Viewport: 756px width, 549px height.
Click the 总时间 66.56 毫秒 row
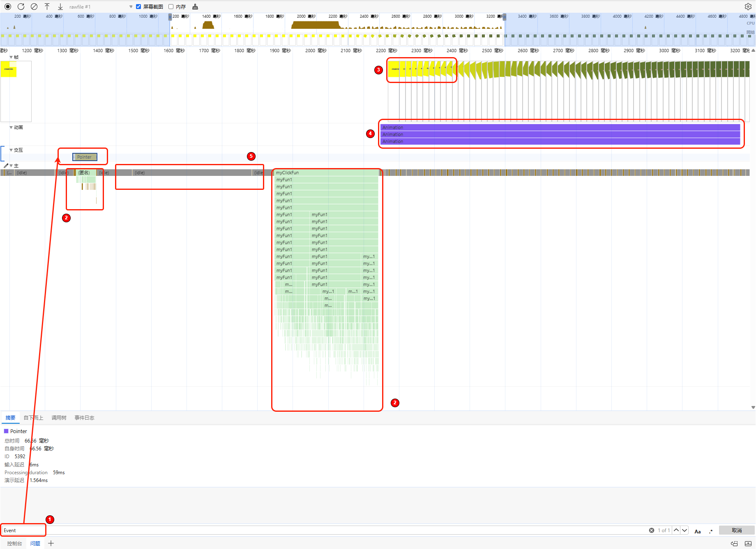[27, 441]
